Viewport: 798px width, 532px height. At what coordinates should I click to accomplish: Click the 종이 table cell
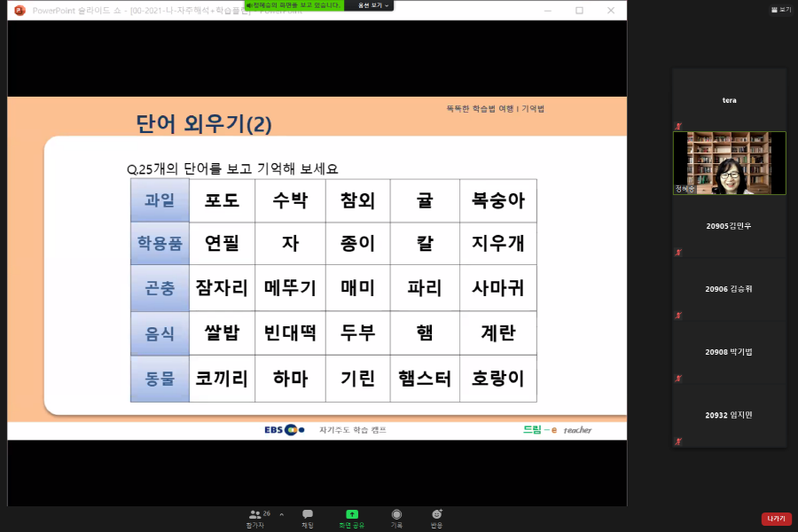(358, 243)
